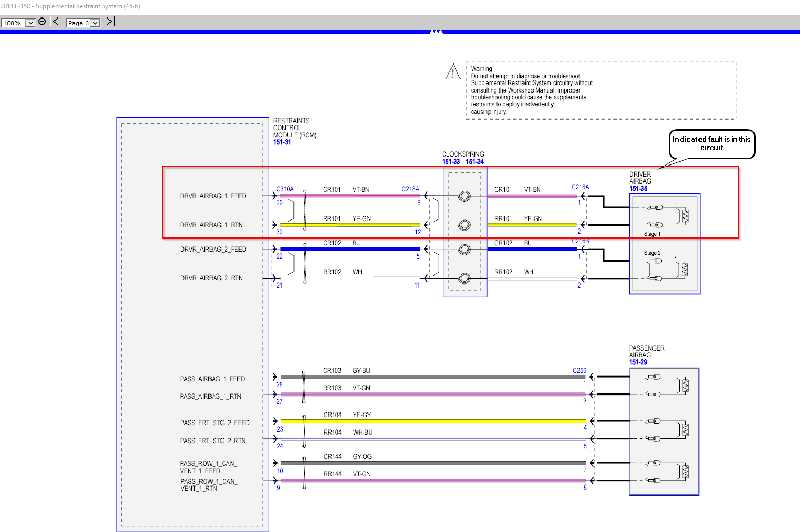Open passenger airbag link 151-29
Image resolution: width=800 pixels, height=532 pixels.
tap(638, 362)
